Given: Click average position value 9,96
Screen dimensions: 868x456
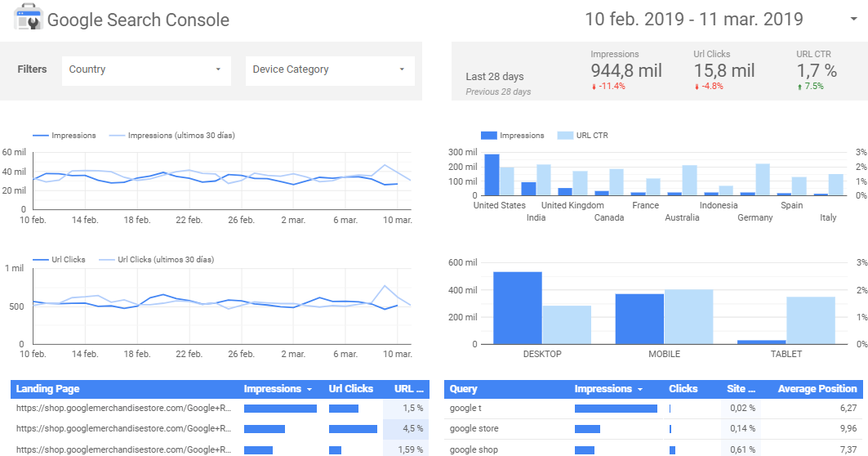Looking at the screenshot, I should coord(848,429).
